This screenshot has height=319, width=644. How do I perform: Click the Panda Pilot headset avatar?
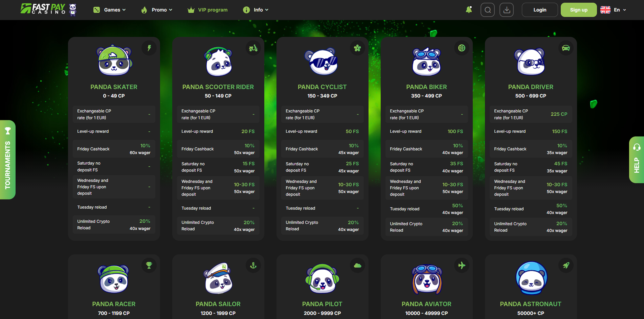322,278
